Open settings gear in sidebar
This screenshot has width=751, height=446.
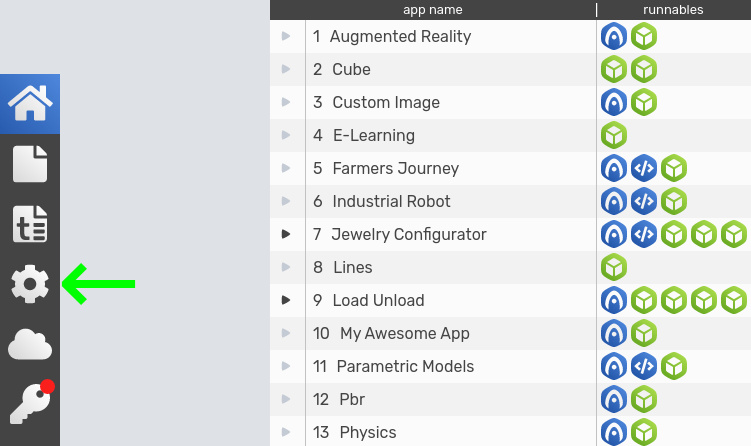click(x=30, y=284)
